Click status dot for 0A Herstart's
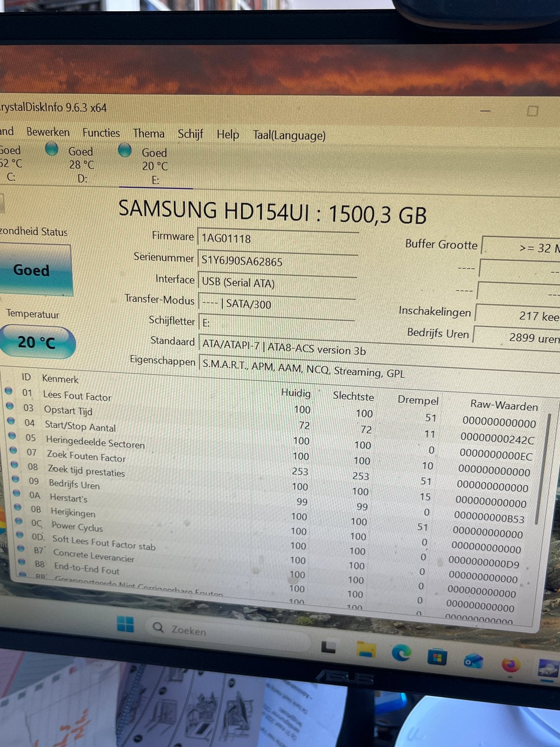560x747 pixels. [x=17, y=493]
